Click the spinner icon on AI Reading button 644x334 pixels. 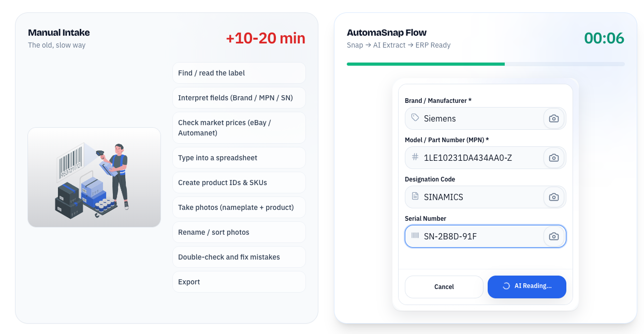pos(505,286)
